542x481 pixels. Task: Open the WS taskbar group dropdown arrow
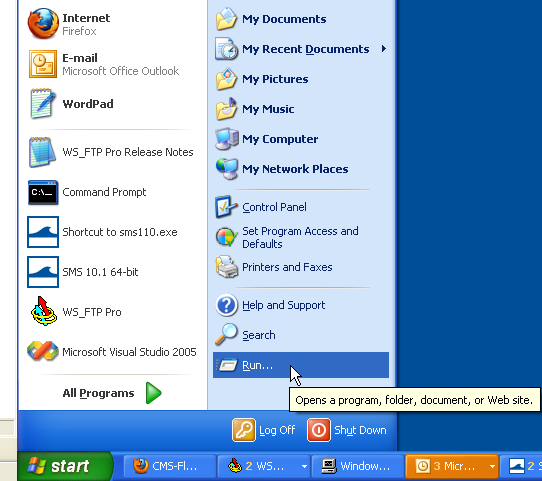[x=304, y=466]
